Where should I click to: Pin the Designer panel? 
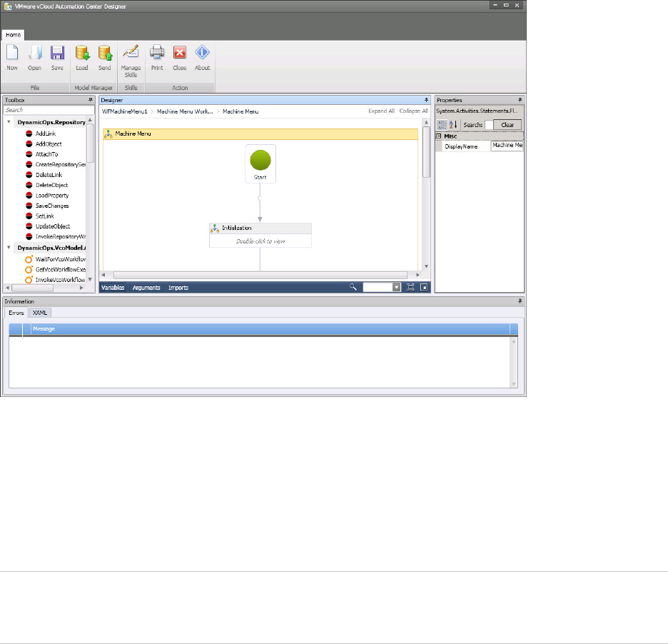tap(426, 100)
